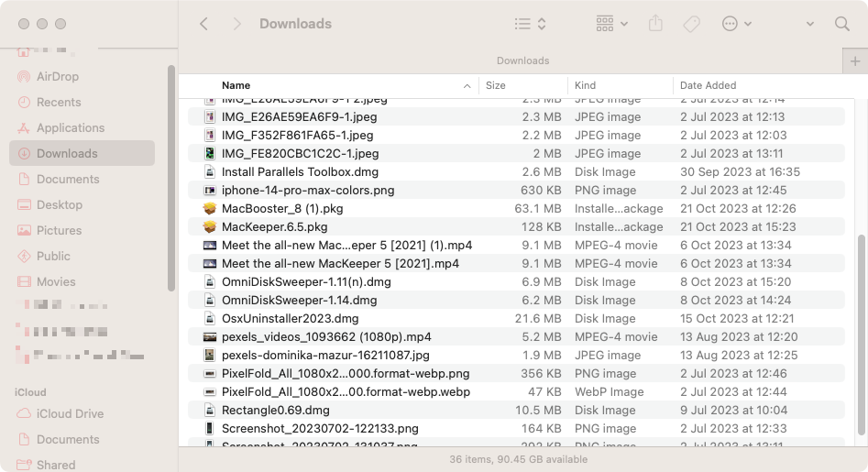Click pexels-dominika-mazur-16211087.jpg thumbnail

(209, 356)
